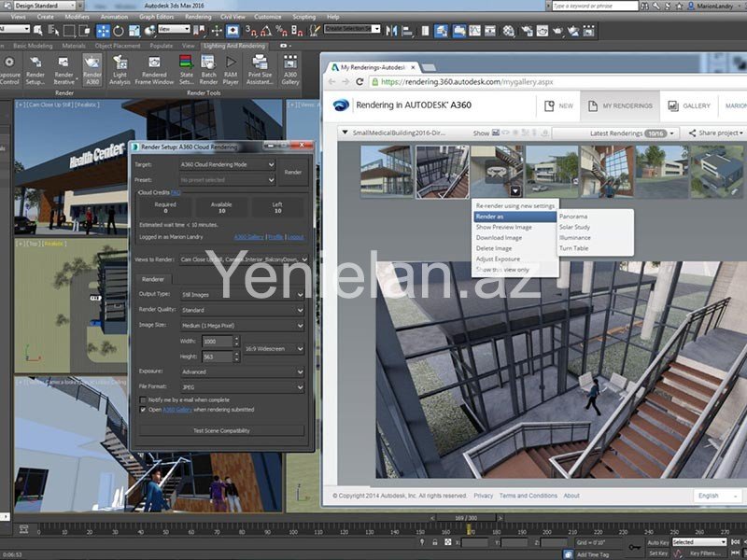This screenshot has width=747, height=560.
Task: Toggle Angle Snap in main toolbar
Action: click(266, 31)
